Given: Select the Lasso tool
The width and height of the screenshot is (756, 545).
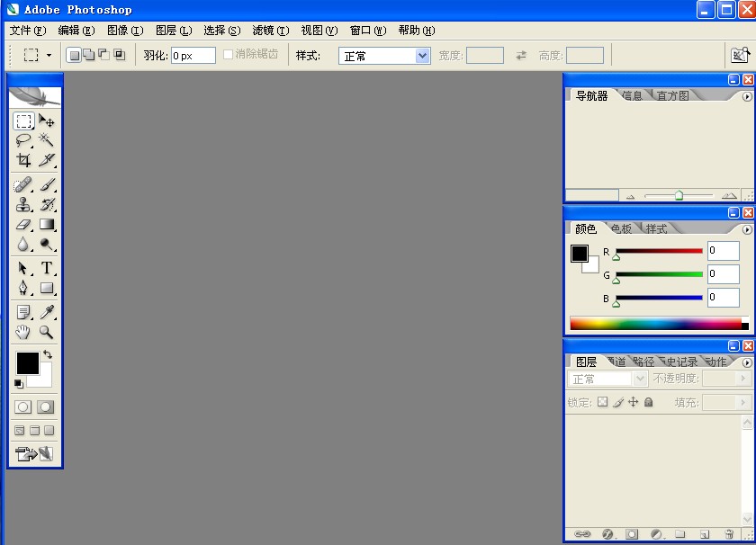Looking at the screenshot, I should [x=23, y=140].
